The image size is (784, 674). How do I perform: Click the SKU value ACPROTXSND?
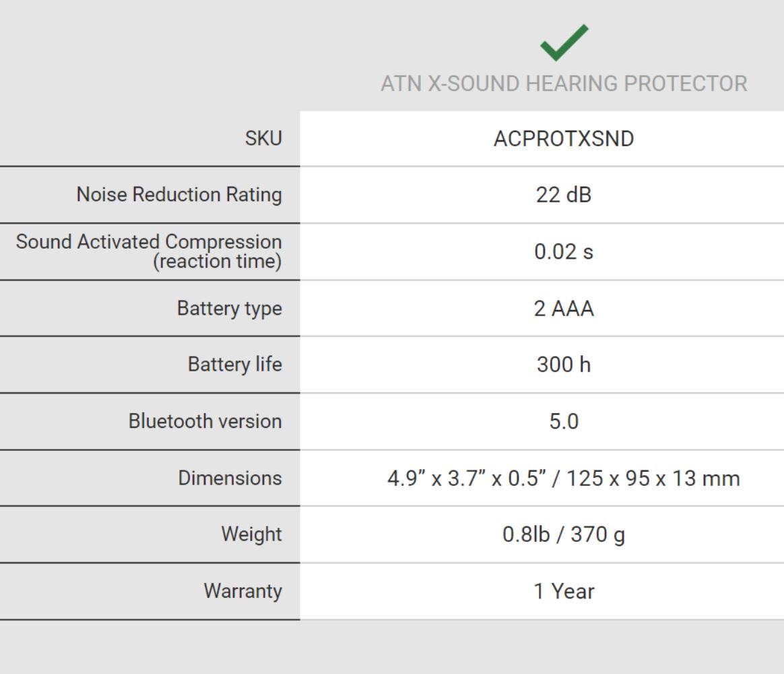point(564,139)
